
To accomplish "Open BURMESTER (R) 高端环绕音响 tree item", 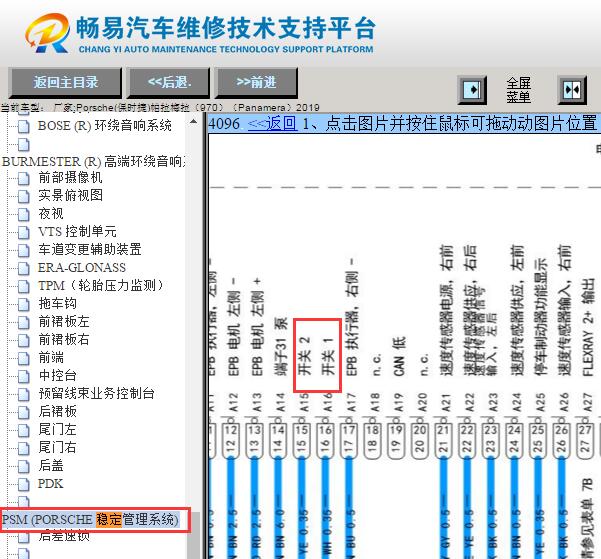I will click(x=94, y=161).
